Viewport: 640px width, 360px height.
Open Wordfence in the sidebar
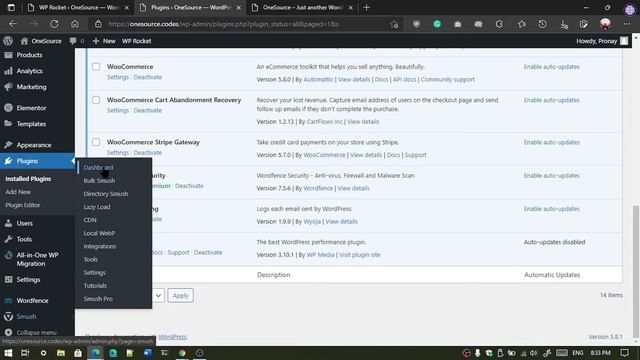(x=32, y=300)
